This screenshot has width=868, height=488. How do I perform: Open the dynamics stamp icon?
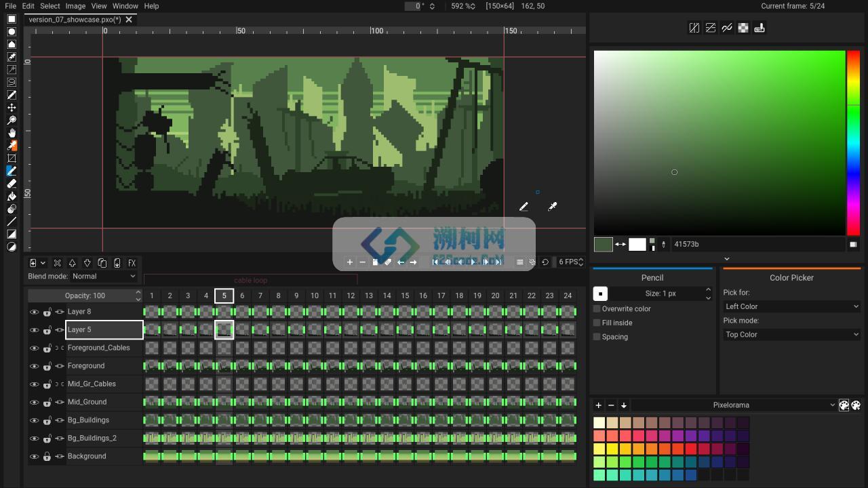[759, 28]
